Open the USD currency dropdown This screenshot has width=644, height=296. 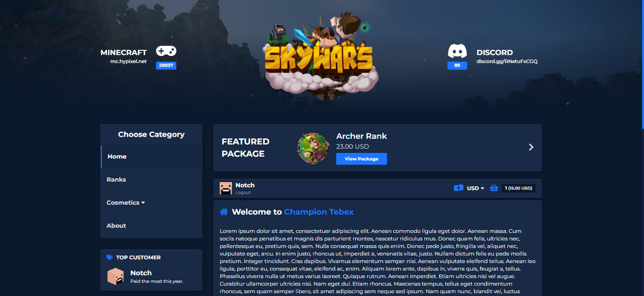coord(476,188)
